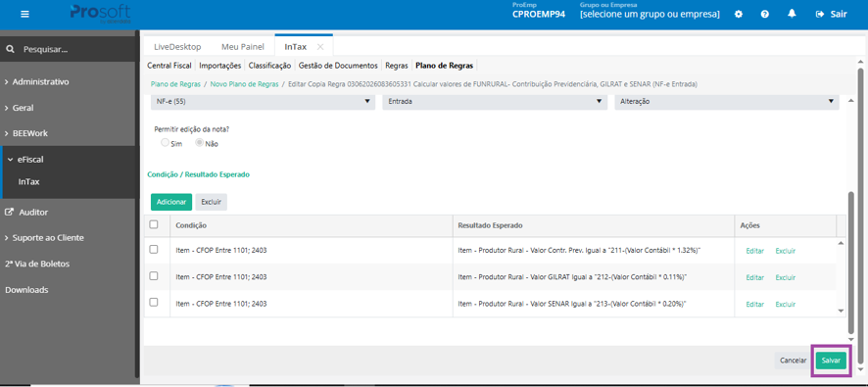Select Sim for note editing
Screen dimensions: 868x387
click(165, 143)
